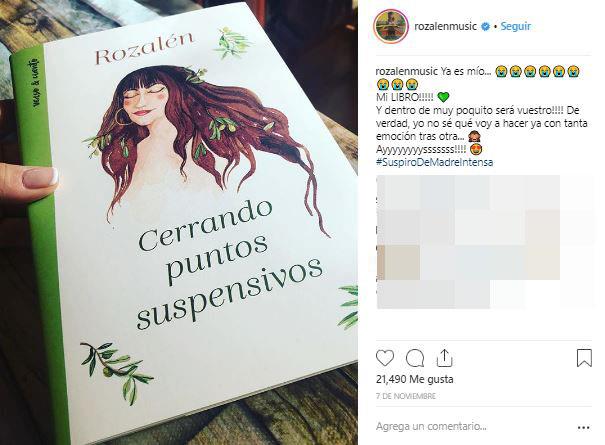Click the 7 de noviembre date

pos(406,396)
